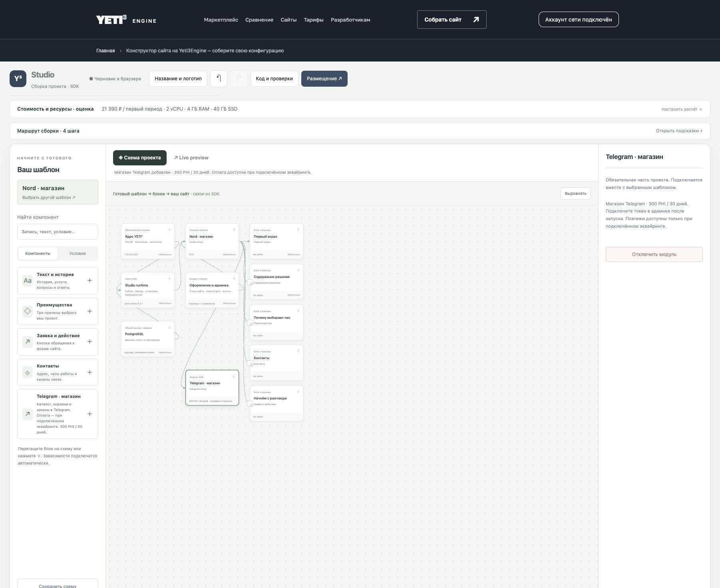Click the Y³ Studio logo tile

[x=18, y=79]
